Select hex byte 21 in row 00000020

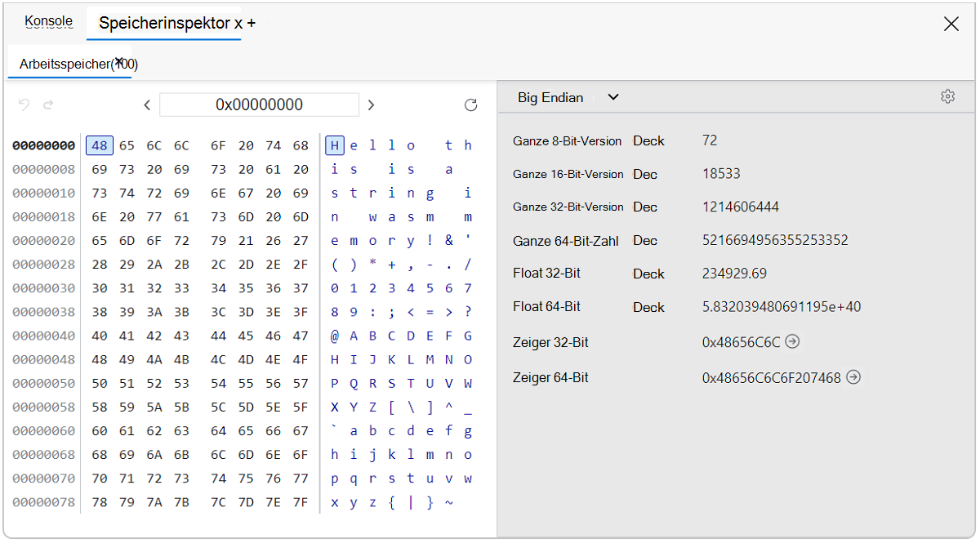click(x=246, y=240)
